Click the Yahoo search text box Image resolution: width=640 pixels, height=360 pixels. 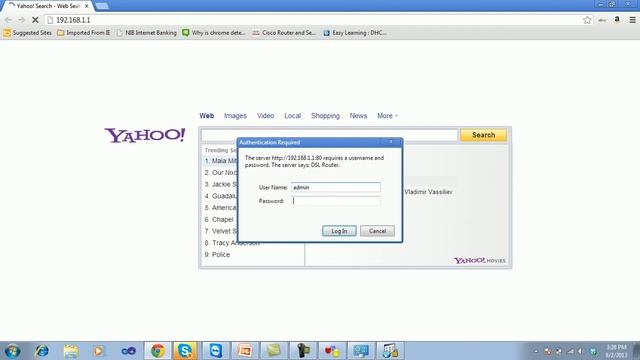click(329, 135)
